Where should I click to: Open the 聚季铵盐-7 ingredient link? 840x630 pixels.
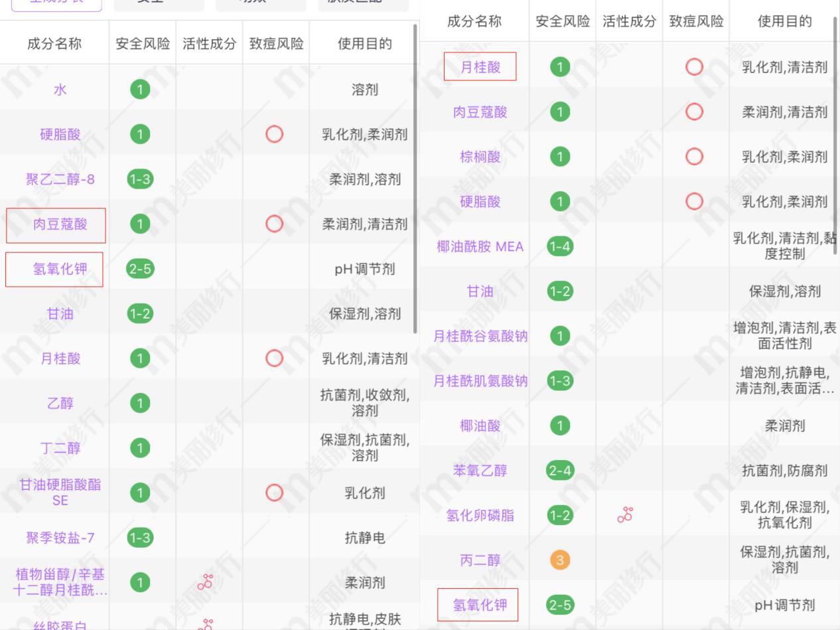55,538
